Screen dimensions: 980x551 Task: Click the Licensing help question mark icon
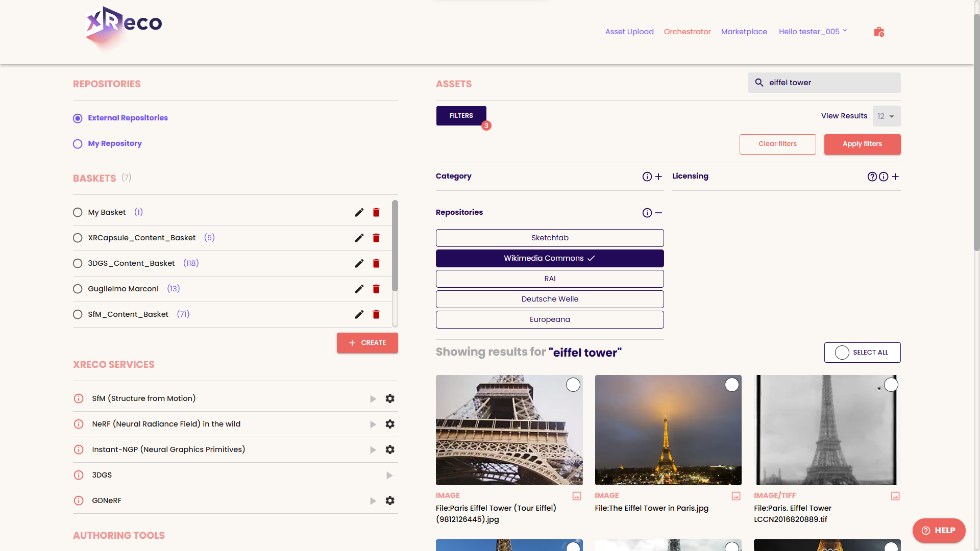tap(872, 177)
